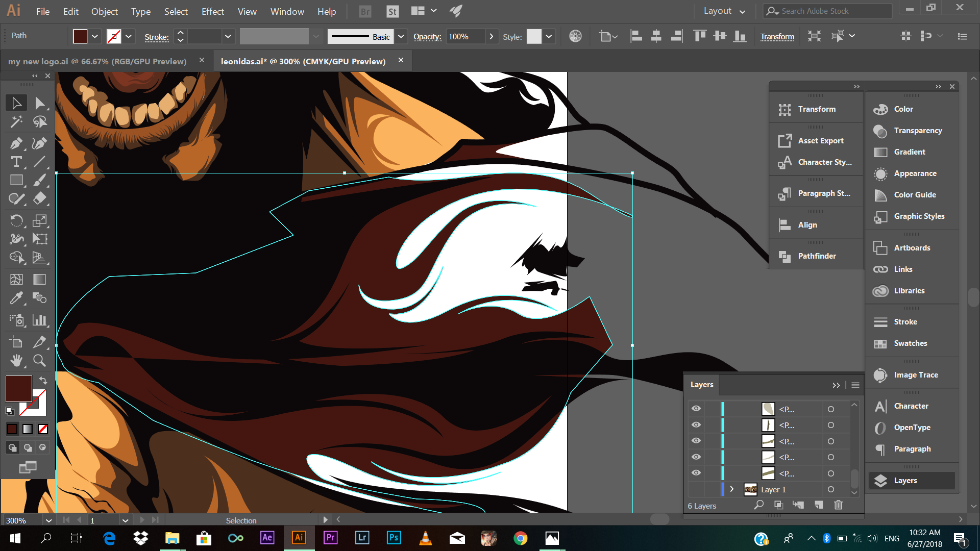
Task: Toggle visibility of third path sublayer
Action: [696, 441]
